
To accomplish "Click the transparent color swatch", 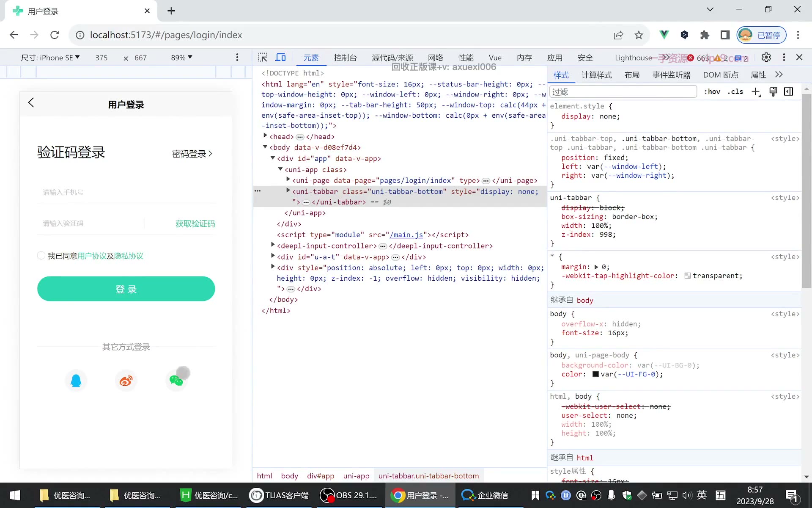I will click(688, 276).
